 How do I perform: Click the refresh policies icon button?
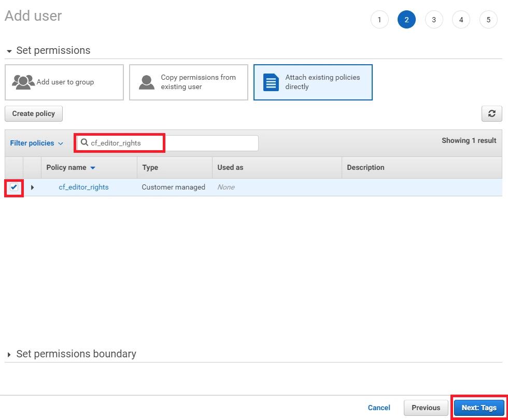[491, 114]
